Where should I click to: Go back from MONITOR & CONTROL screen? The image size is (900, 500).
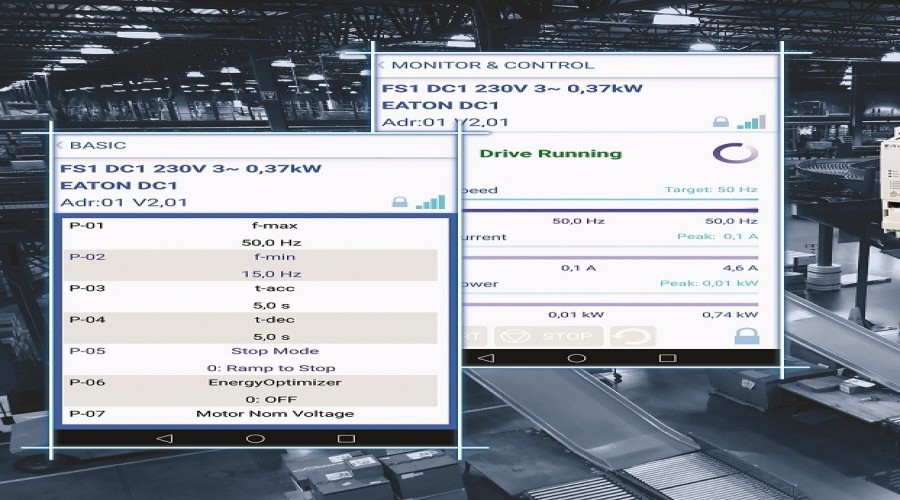click(x=382, y=65)
